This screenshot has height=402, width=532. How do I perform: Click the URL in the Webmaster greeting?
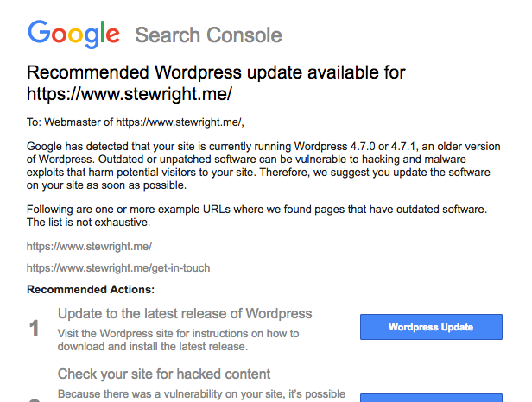pyautogui.click(x=179, y=122)
